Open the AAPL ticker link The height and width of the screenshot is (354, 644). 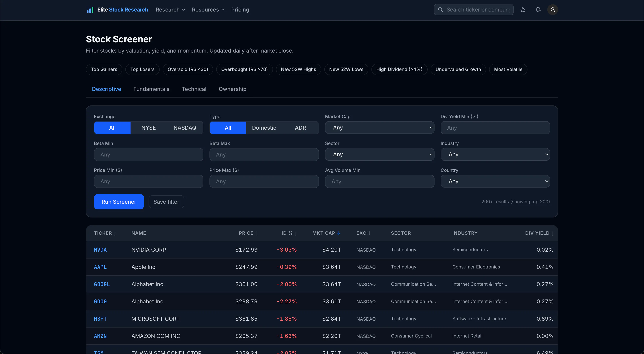click(x=100, y=267)
